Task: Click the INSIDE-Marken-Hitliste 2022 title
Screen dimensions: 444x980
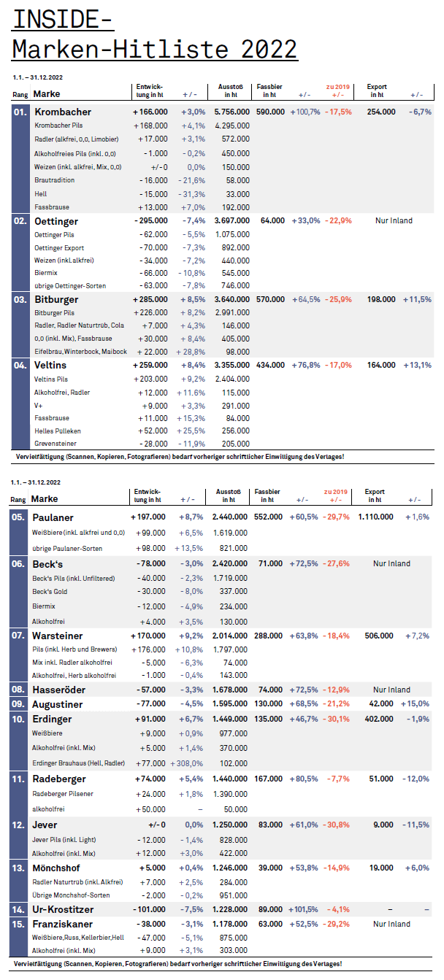Action: (155, 34)
